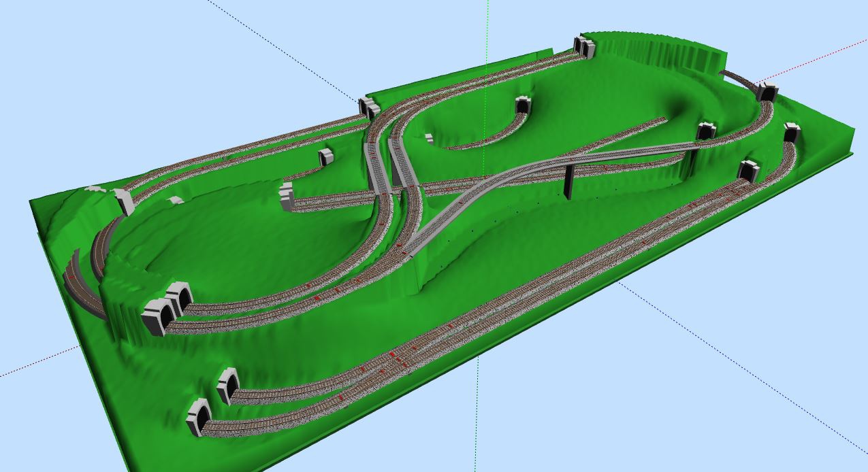Screen dimensions: 868x472
Task: Select the tunnel portal inside the central hill curve
Action: (x=522, y=105)
